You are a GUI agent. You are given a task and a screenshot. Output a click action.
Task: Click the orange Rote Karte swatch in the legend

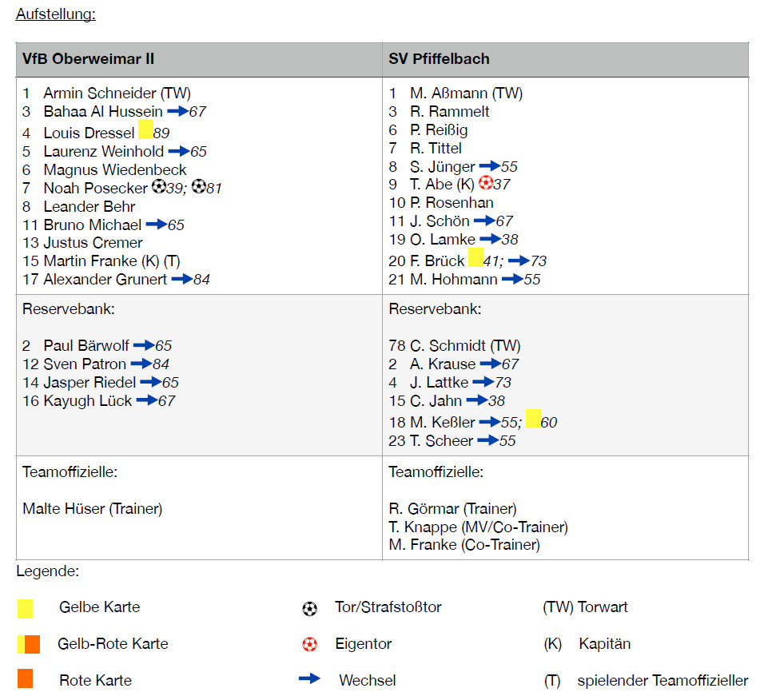[x=26, y=679]
